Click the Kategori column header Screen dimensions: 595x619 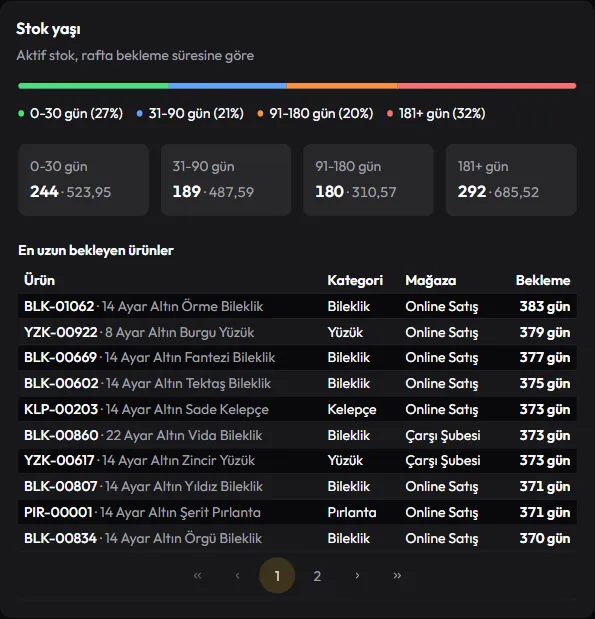(x=355, y=280)
